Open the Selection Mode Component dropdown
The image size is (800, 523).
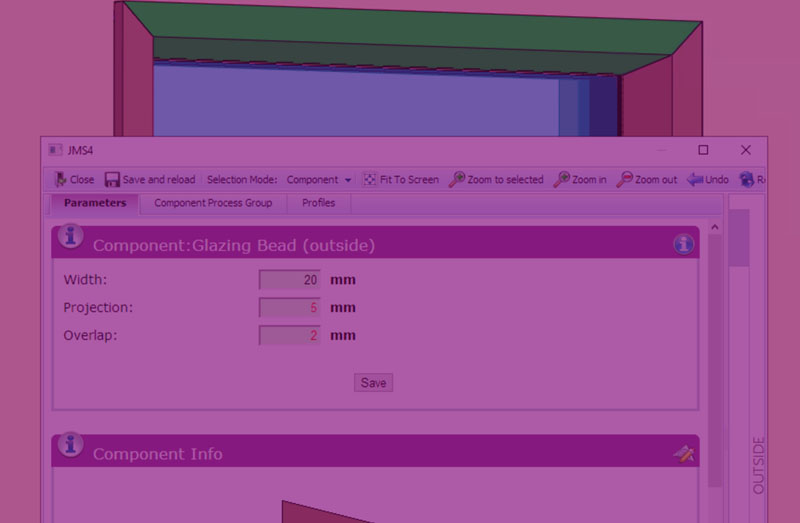pyautogui.click(x=319, y=180)
